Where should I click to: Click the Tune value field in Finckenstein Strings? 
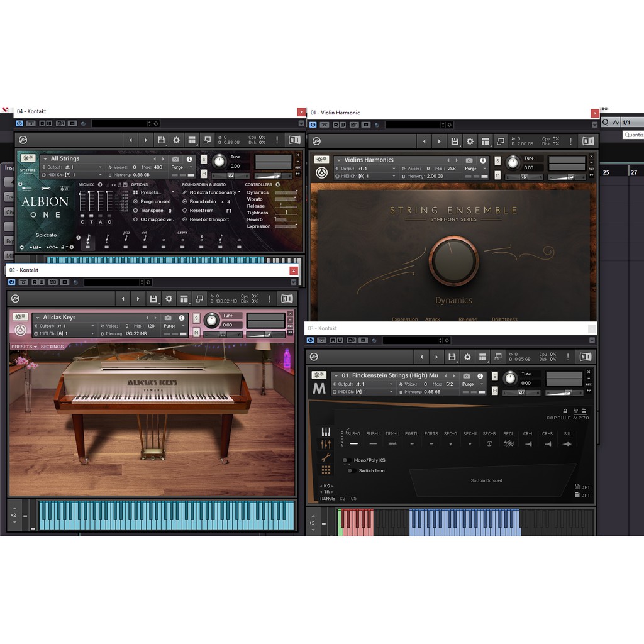tap(526, 383)
